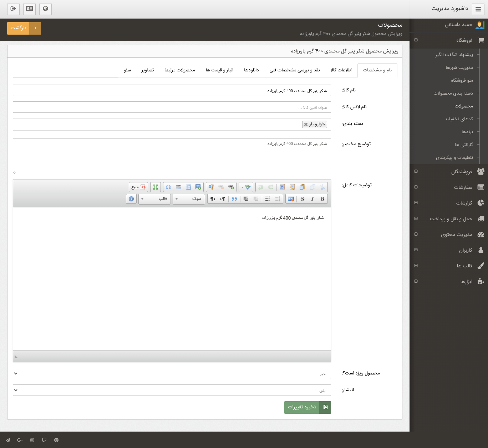Image resolution: width=488 pixels, height=448 pixels.
Task: Apply italic formatting in the editor toolbar
Action: coord(312,199)
